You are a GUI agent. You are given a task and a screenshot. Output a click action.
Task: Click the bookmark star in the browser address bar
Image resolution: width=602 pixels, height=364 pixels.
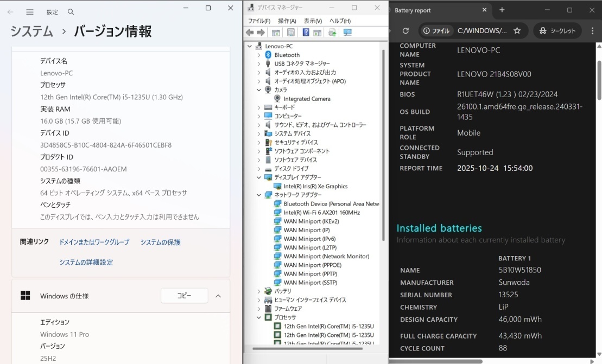[x=517, y=30]
